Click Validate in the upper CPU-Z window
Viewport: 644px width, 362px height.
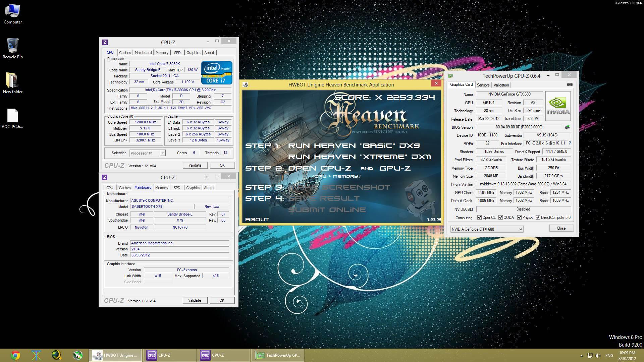195,165
